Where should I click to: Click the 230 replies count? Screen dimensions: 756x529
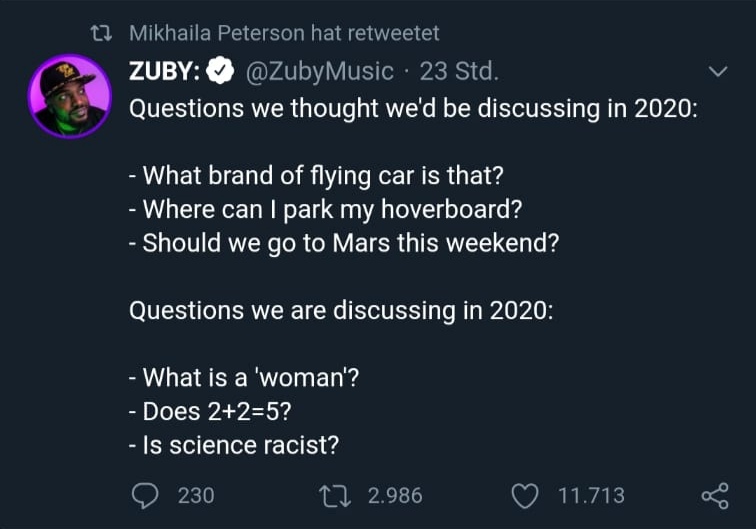click(x=196, y=495)
